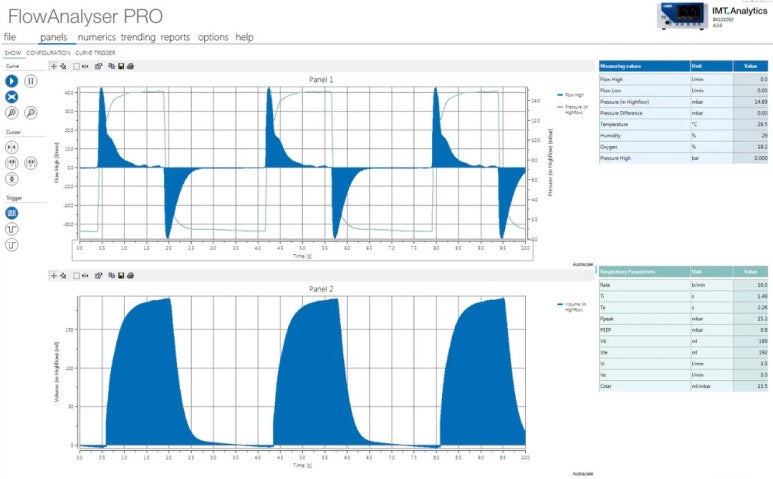Open the reports menu

tap(175, 37)
